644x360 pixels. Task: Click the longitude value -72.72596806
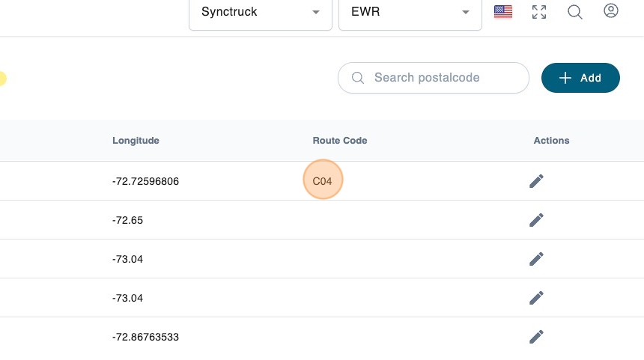point(145,181)
